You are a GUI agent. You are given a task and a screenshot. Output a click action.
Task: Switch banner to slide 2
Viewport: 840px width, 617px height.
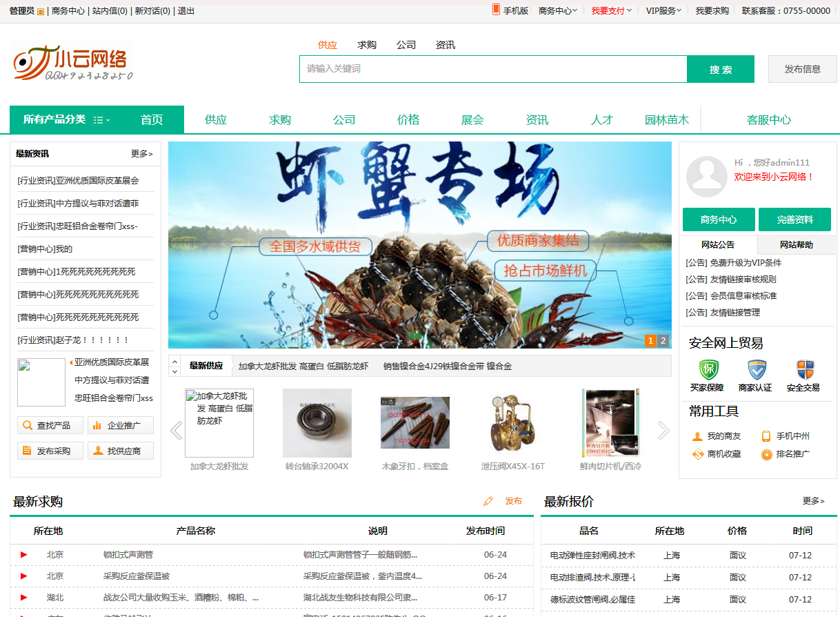pyautogui.click(x=663, y=340)
